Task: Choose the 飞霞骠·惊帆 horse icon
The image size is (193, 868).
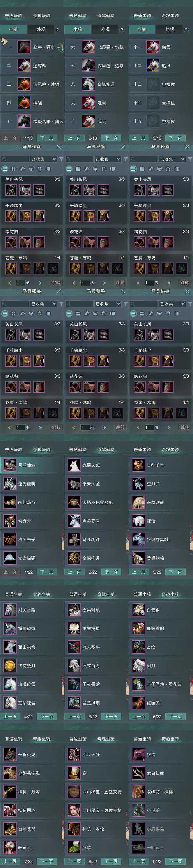Action: pyautogui.click(x=88, y=47)
